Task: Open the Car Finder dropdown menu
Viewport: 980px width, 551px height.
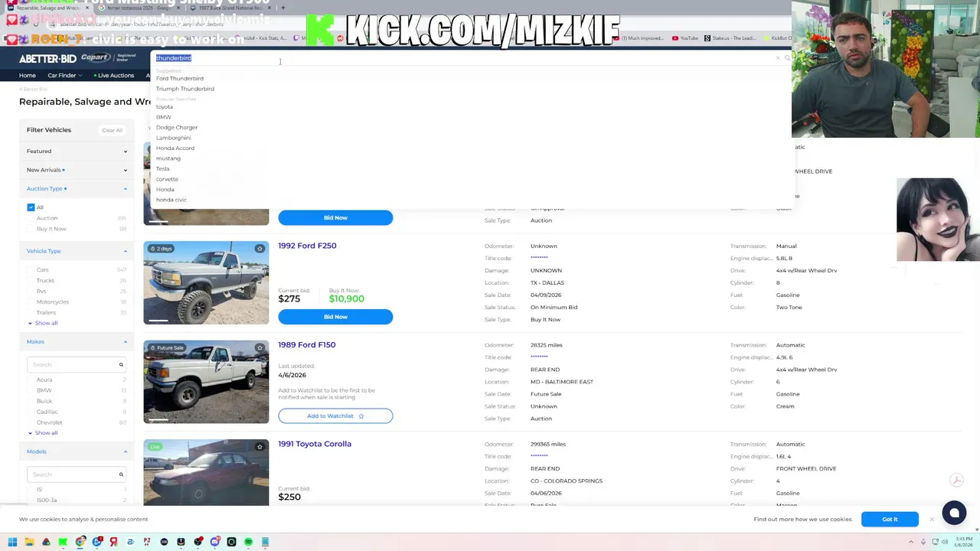Action: (x=65, y=75)
